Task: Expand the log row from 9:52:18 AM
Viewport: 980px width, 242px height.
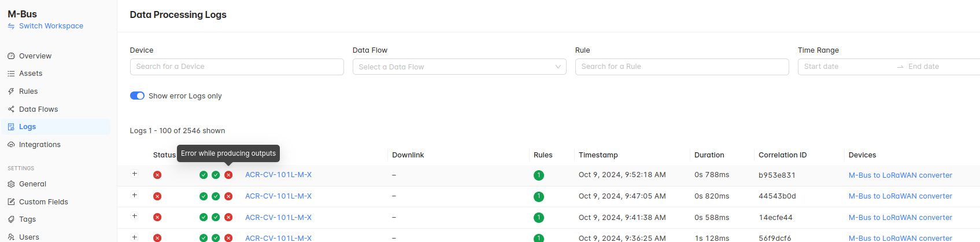Action: pyautogui.click(x=135, y=174)
